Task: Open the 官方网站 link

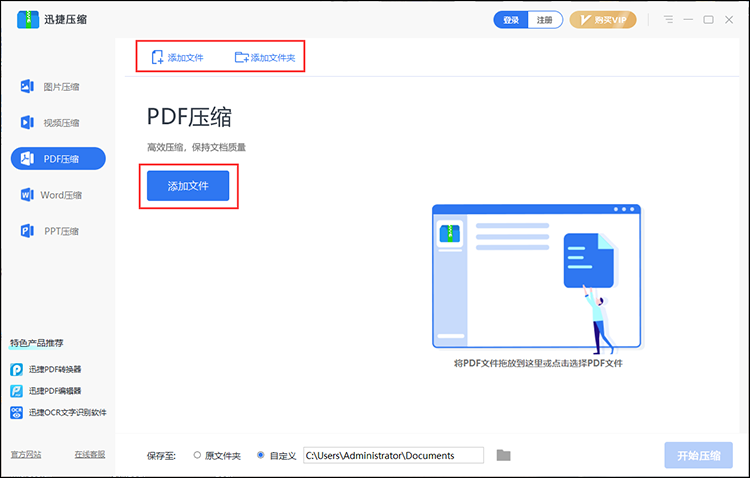Action: tap(26, 455)
